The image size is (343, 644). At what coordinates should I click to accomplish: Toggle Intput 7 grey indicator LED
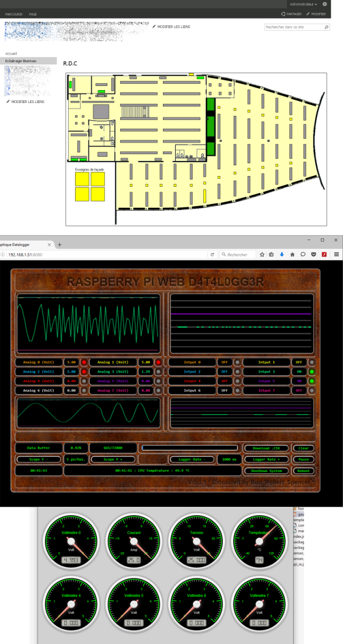pyautogui.click(x=311, y=390)
